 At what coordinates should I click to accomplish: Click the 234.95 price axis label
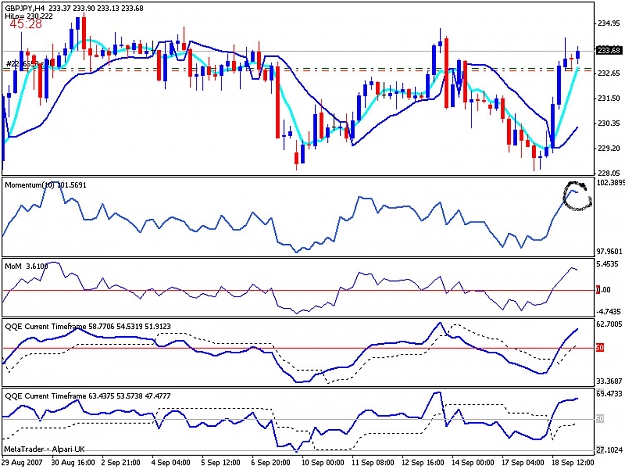pyautogui.click(x=609, y=24)
